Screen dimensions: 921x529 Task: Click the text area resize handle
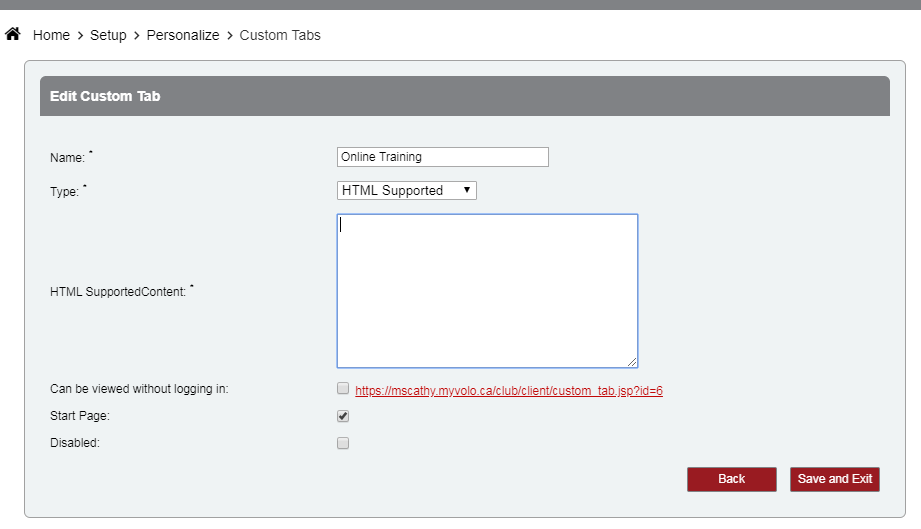click(x=632, y=362)
